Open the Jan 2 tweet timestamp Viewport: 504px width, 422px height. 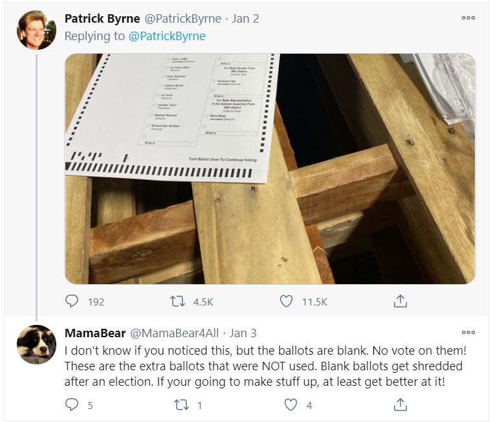[x=246, y=19]
